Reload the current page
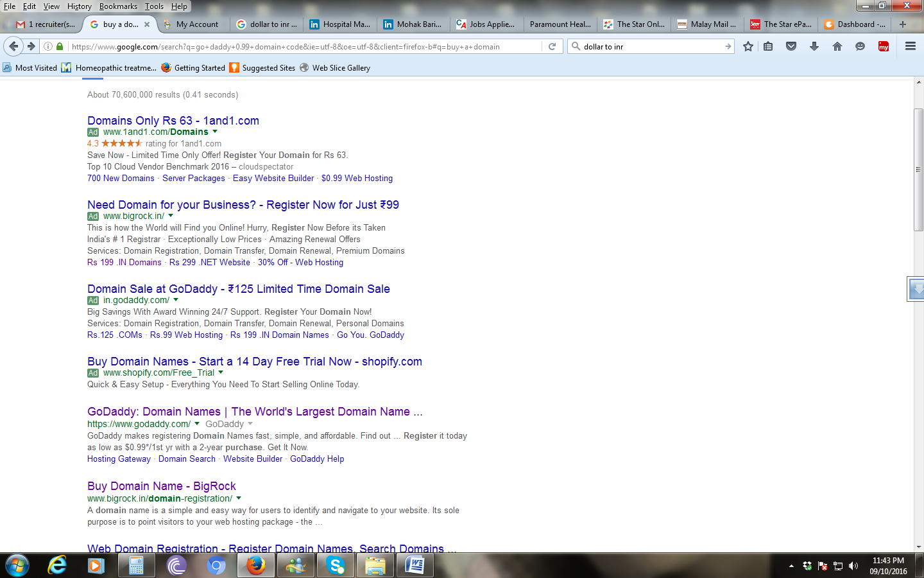The image size is (924, 578). (x=552, y=46)
